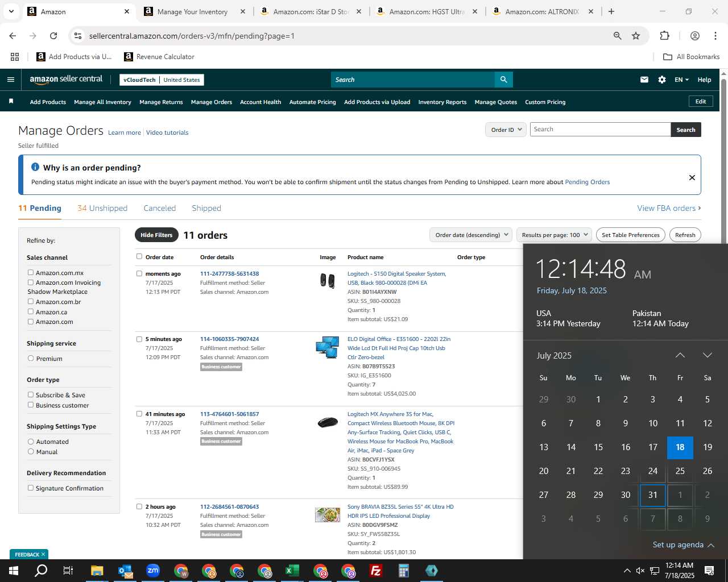
Task: Open FileZilla from the taskbar
Action: [x=376, y=571]
